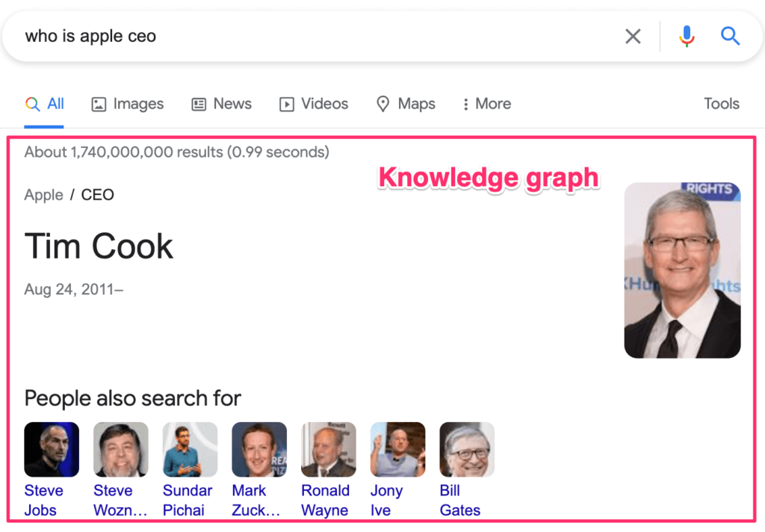Open the Videos section icon

pyautogui.click(x=286, y=104)
